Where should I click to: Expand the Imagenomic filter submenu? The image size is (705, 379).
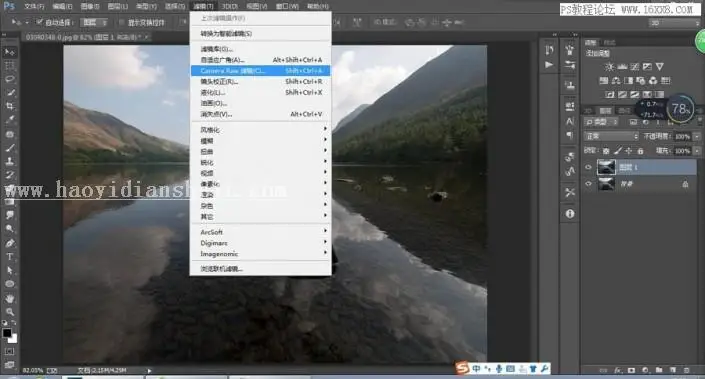tap(261, 254)
